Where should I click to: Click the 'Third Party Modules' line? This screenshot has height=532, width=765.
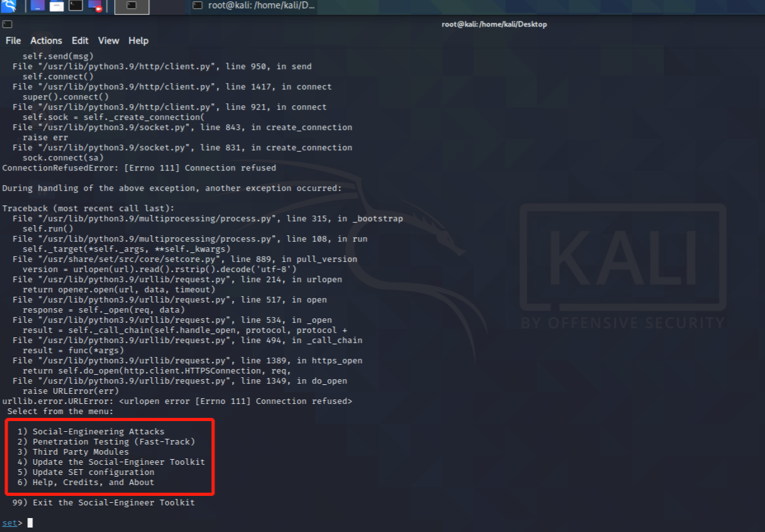pos(73,452)
